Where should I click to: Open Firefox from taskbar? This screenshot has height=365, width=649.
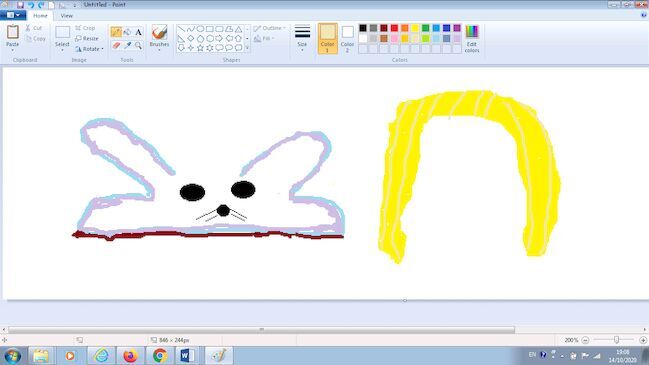(130, 356)
